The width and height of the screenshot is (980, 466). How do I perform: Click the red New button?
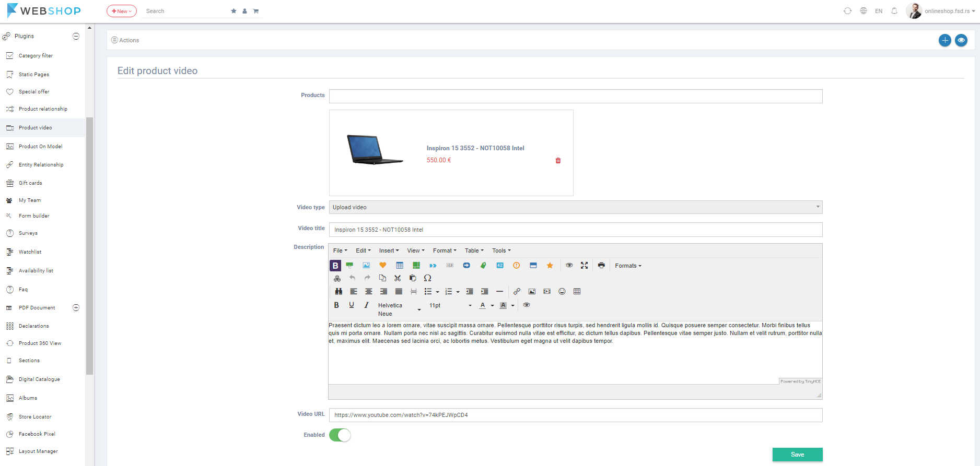click(122, 11)
